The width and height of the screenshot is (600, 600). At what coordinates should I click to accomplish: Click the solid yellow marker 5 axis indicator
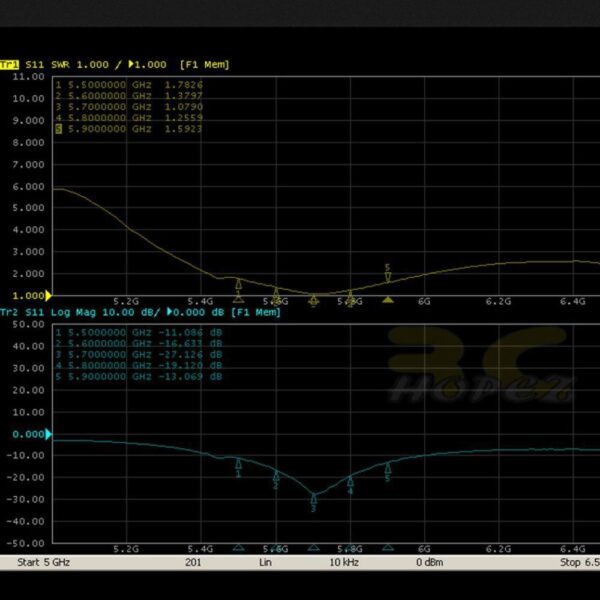(x=388, y=300)
